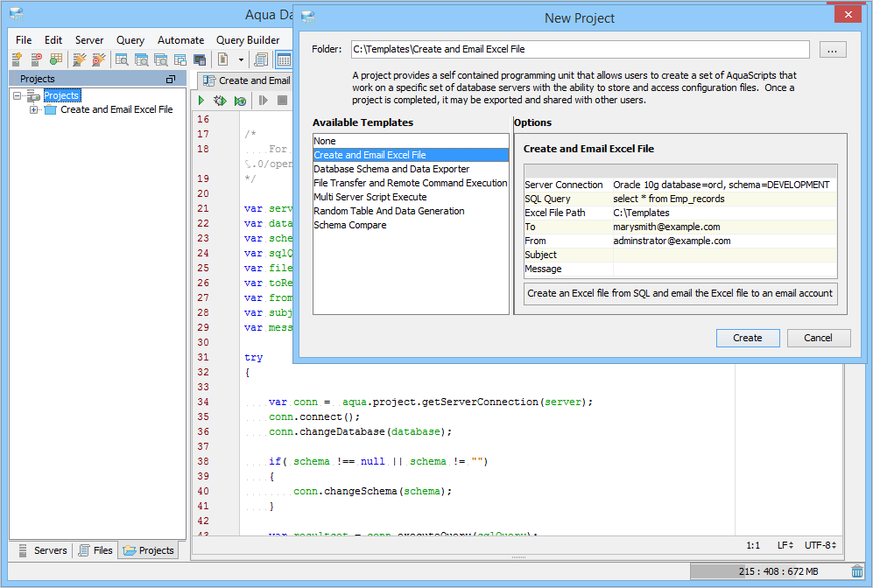Image resolution: width=873 pixels, height=588 pixels.
Task: Click the Folder path input field
Action: click(579, 50)
